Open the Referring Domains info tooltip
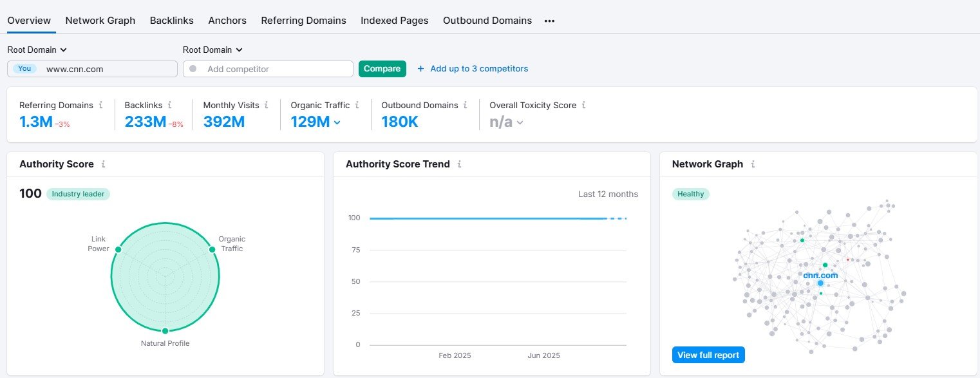Viewport: 980px width, 378px height. pyautogui.click(x=102, y=105)
